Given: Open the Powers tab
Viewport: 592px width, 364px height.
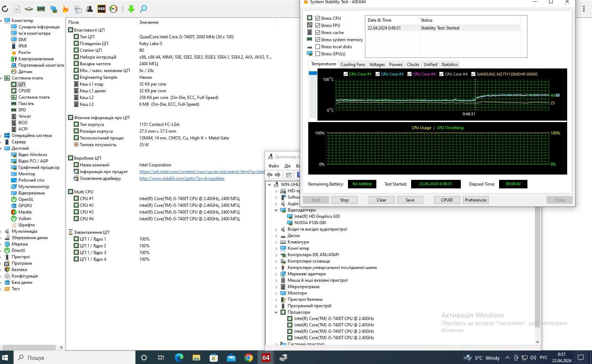Looking at the screenshot, I should click(395, 65).
